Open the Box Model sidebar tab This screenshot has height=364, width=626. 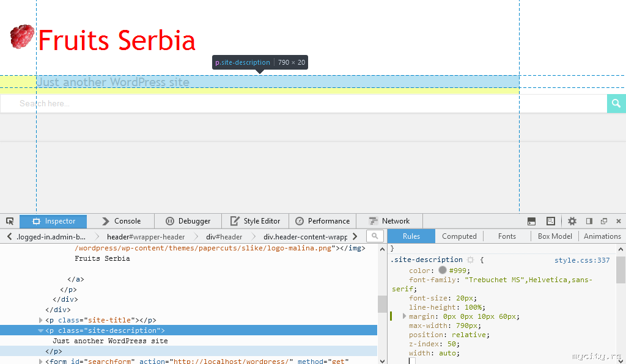tap(555, 236)
